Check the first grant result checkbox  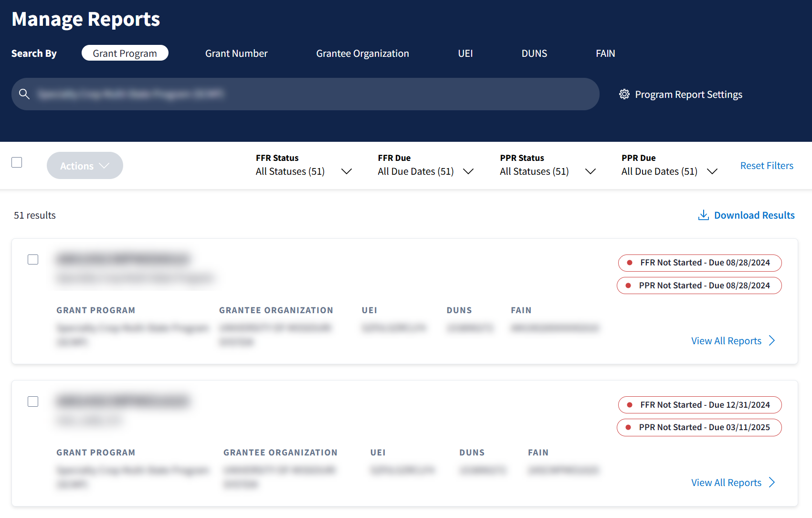click(x=33, y=259)
